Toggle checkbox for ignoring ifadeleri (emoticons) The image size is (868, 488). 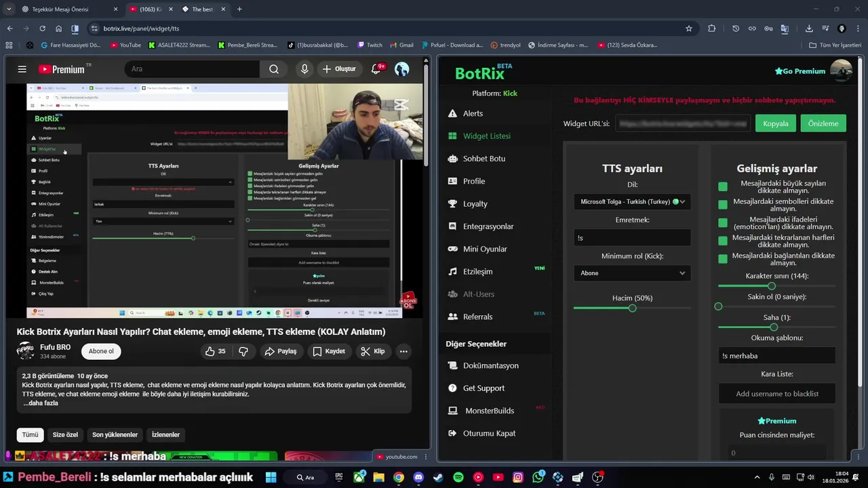[x=723, y=223]
